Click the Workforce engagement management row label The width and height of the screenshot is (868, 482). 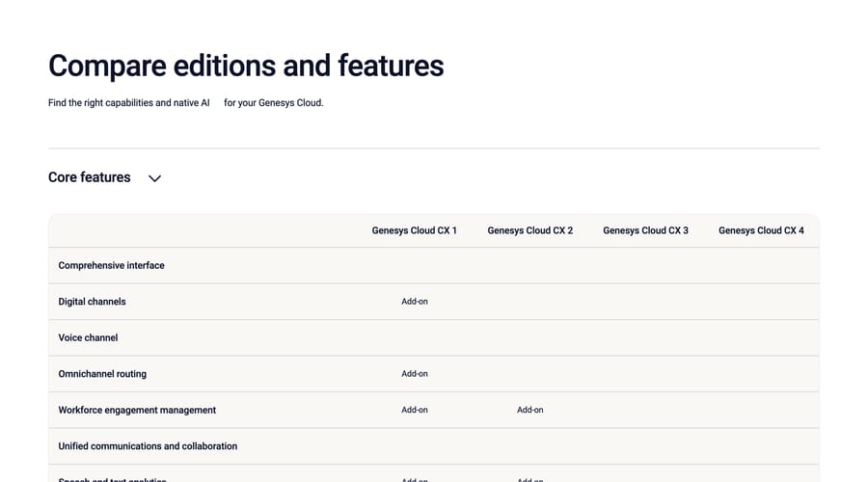[137, 410]
